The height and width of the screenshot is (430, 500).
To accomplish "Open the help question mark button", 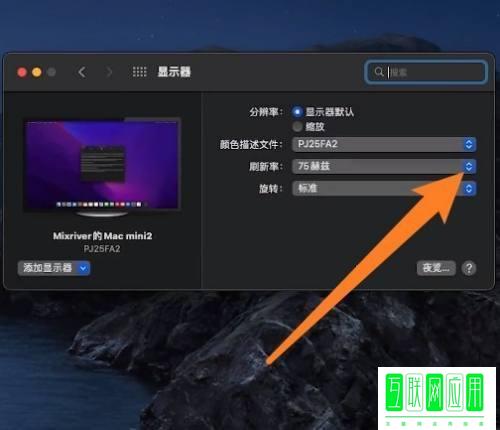I will tap(469, 268).
